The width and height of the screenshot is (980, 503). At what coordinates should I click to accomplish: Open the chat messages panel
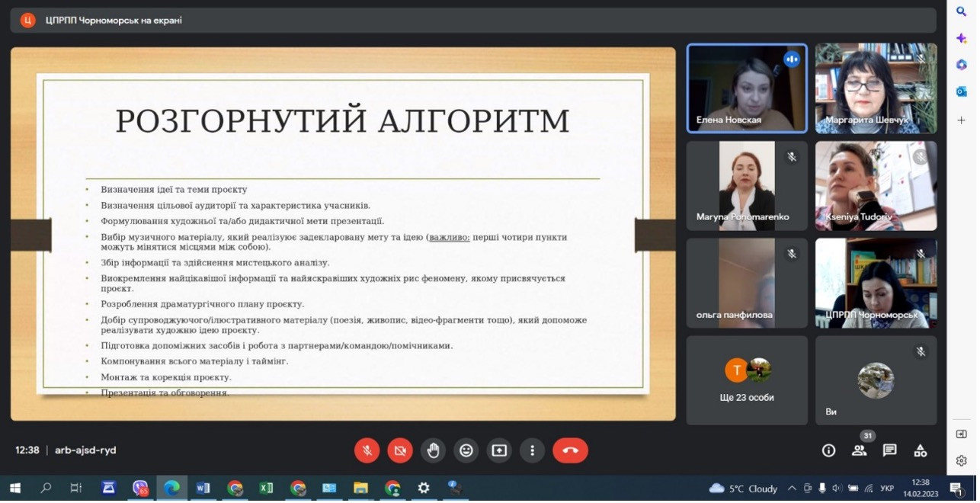[889, 451]
